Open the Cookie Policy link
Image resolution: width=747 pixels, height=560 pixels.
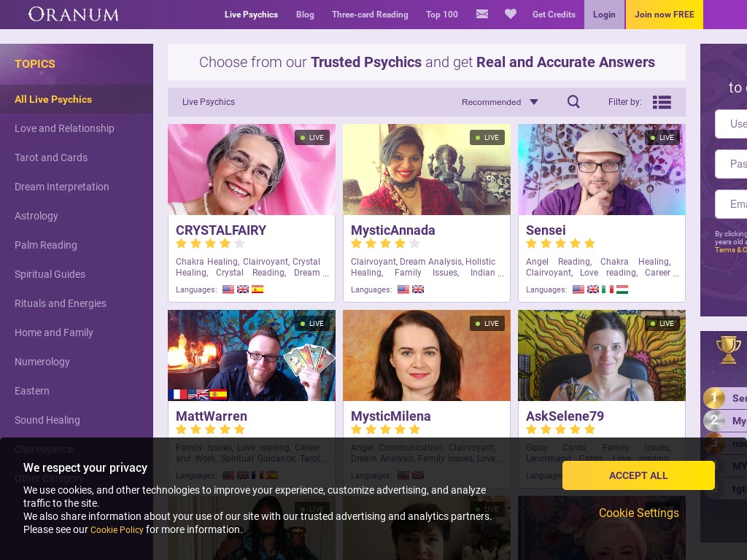pos(117,529)
